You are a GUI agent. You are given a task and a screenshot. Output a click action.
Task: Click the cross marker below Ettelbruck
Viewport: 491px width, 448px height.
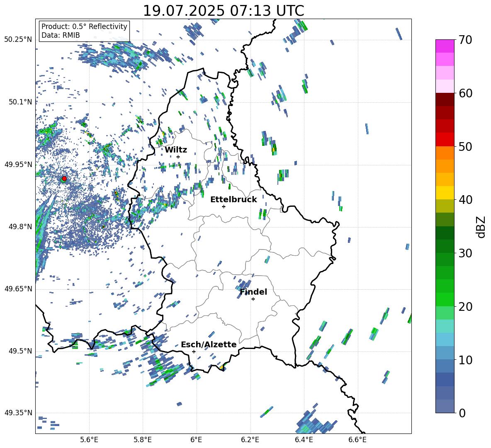pos(224,206)
